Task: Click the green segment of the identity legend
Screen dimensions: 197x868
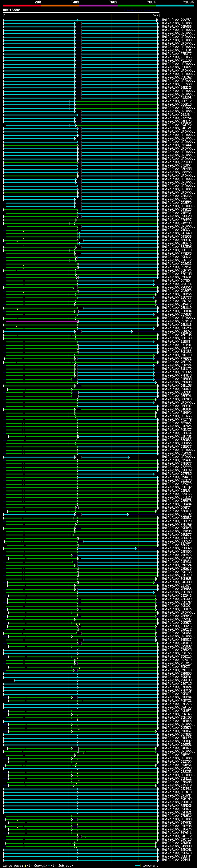Action: pyautogui.click(x=137, y=6)
